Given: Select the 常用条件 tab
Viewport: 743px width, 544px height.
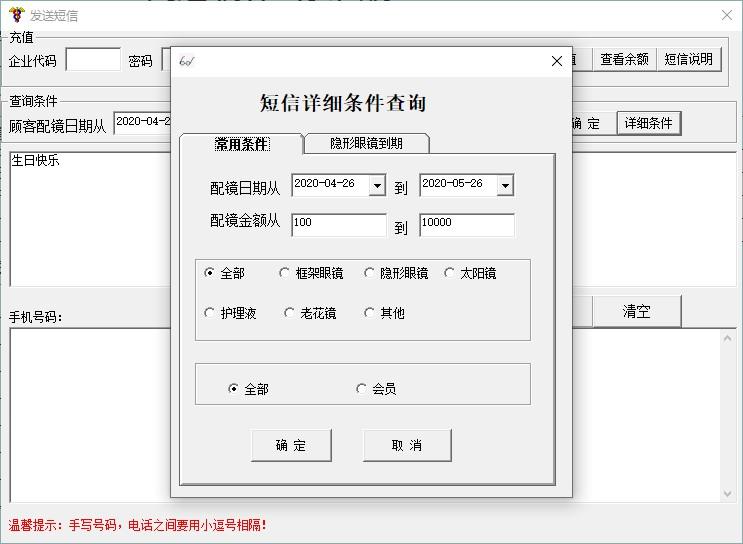Looking at the screenshot, I should pyautogui.click(x=241, y=144).
